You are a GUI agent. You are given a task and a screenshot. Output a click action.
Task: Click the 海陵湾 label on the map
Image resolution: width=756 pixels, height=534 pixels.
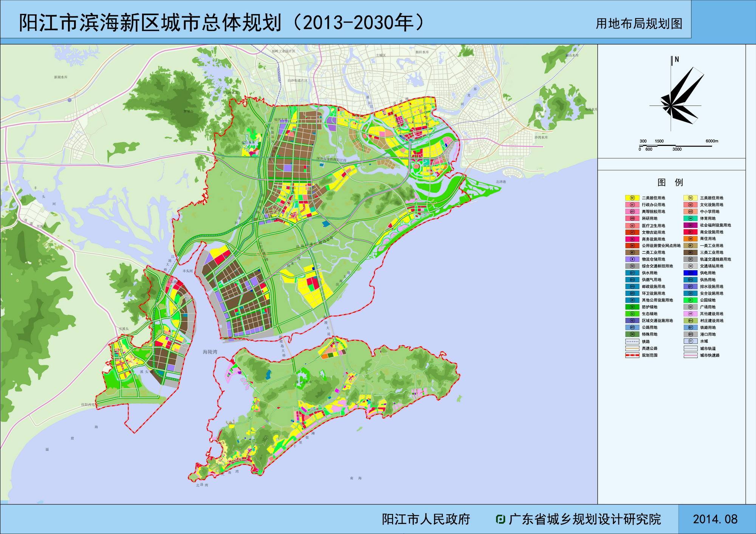(x=210, y=351)
